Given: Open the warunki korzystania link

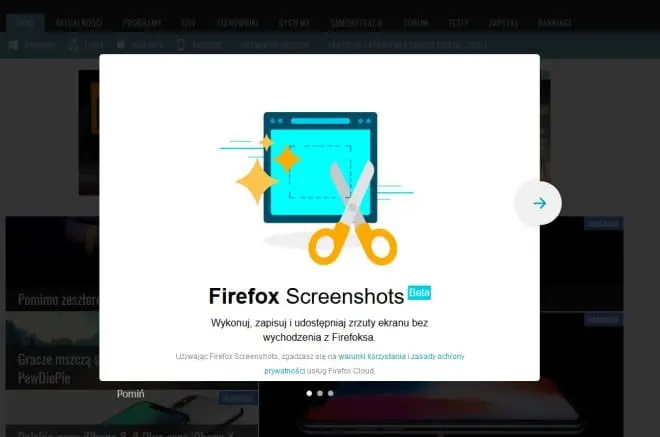Looking at the screenshot, I should [x=372, y=356].
